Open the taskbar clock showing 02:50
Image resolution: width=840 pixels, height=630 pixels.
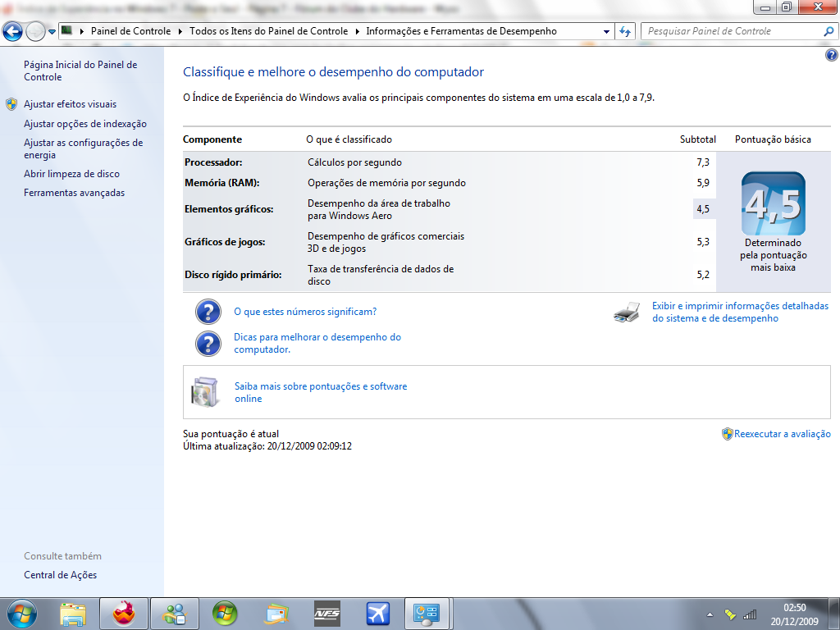click(x=794, y=614)
